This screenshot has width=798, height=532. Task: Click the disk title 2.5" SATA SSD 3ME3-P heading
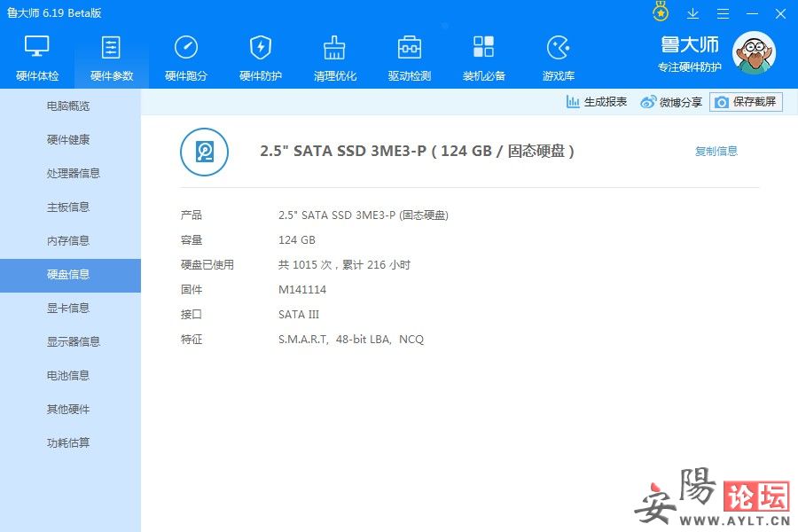pyautogui.click(x=417, y=152)
